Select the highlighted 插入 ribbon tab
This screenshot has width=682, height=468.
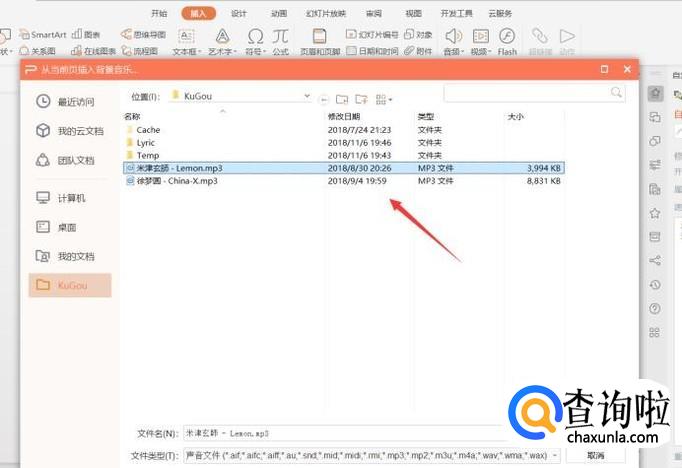tap(198, 13)
